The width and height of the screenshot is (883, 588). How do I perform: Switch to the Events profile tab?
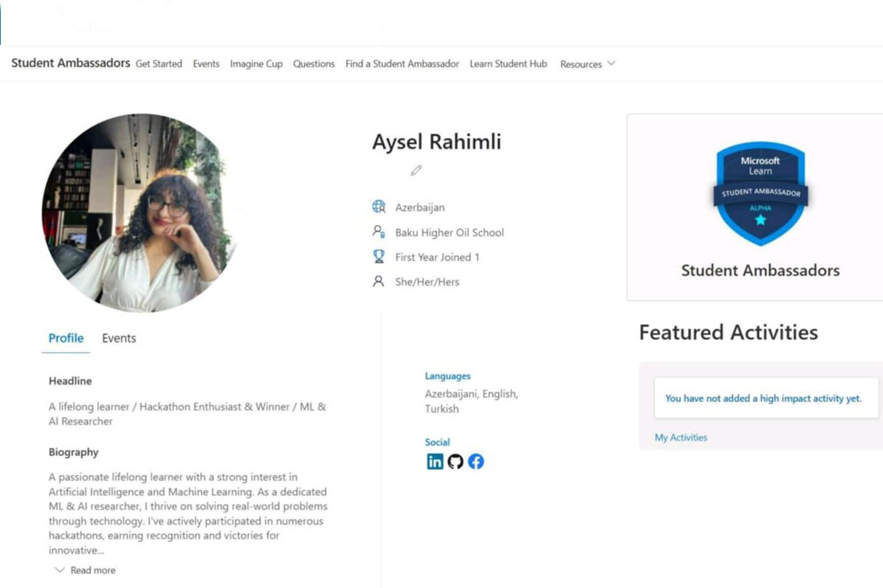119,339
